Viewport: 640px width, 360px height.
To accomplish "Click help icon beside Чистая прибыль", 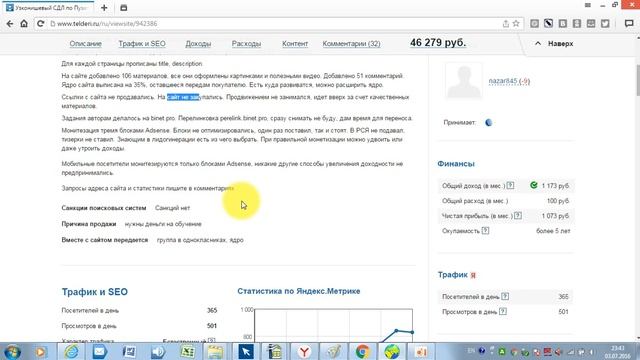I will [x=518, y=216].
